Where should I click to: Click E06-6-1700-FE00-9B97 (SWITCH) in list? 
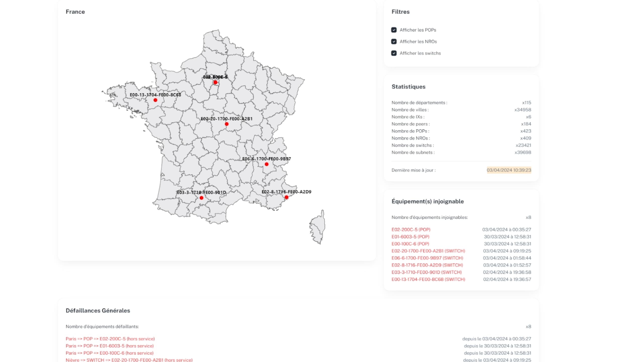[427, 258]
